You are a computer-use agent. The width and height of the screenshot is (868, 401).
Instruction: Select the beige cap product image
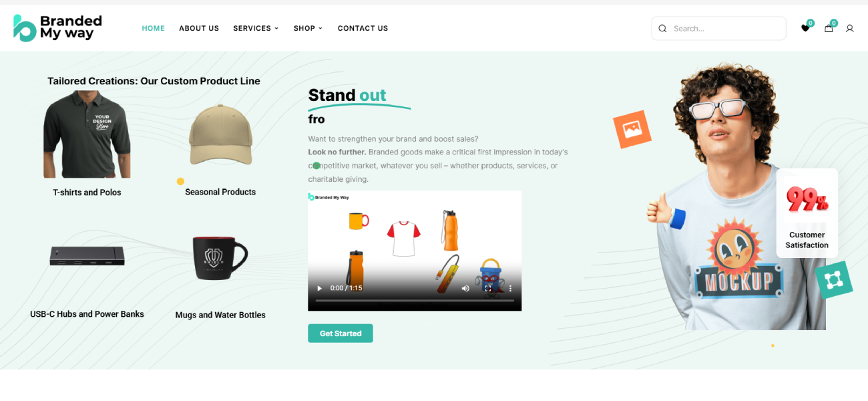point(221,135)
